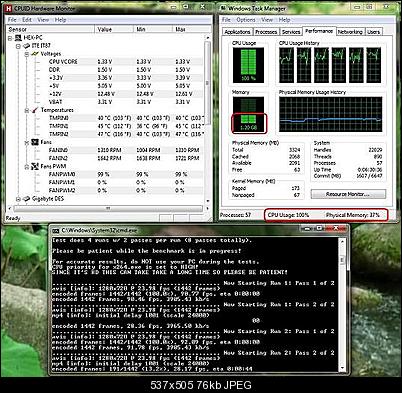402x393 pixels.
Task: Open Help menu in Hardware Monitor
Action: 60,20
